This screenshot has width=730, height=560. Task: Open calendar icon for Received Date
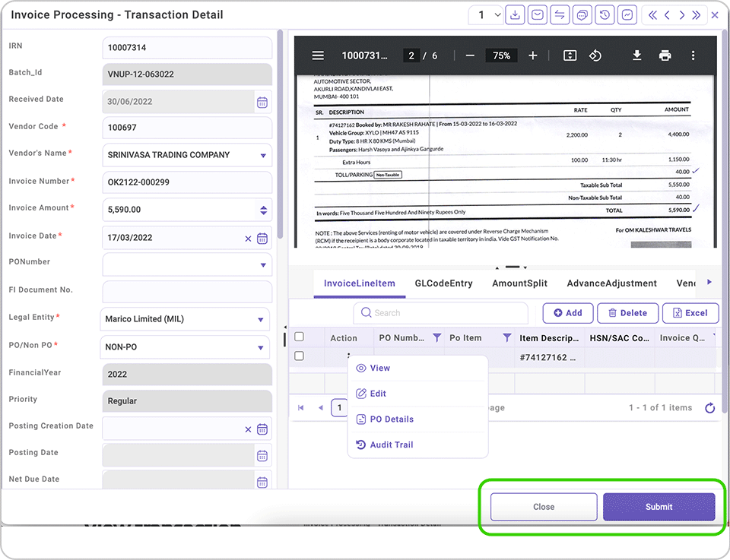pos(262,103)
